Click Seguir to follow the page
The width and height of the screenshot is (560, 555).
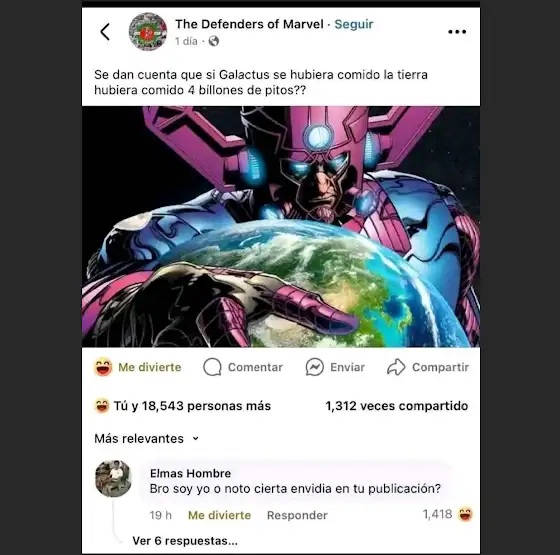354,24
